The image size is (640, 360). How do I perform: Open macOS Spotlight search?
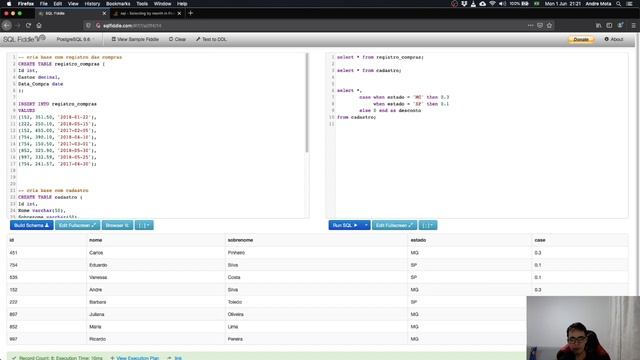point(619,4)
